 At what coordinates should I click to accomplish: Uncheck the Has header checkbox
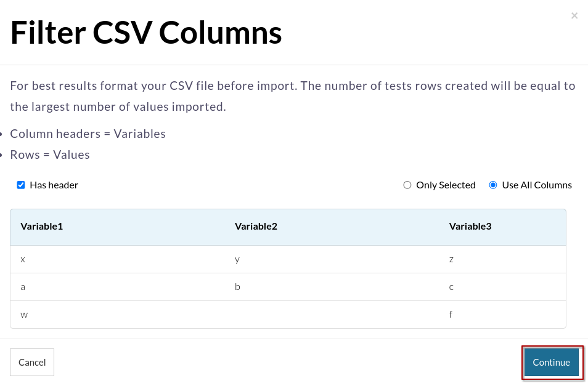click(x=21, y=185)
